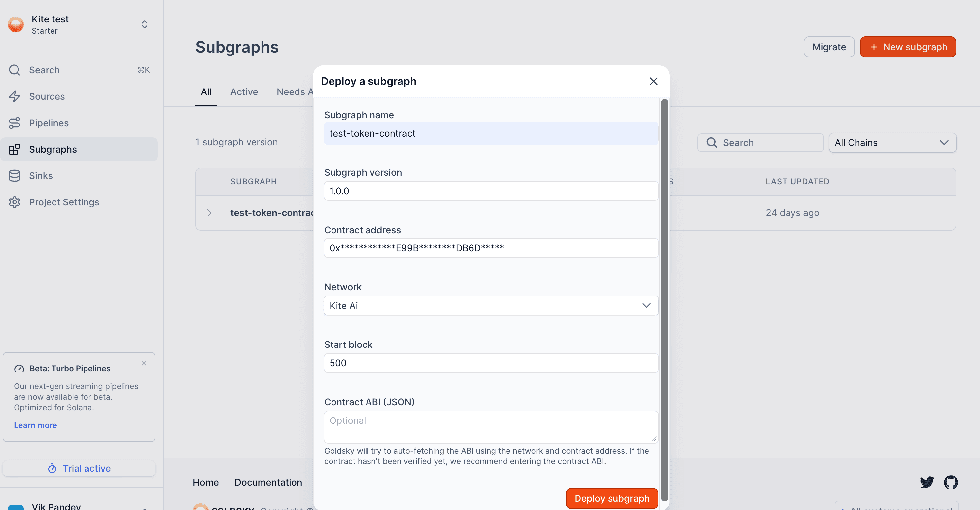Viewport: 980px width, 510px height.
Task: Click the ABI textarea resize handle
Action: pos(653,438)
